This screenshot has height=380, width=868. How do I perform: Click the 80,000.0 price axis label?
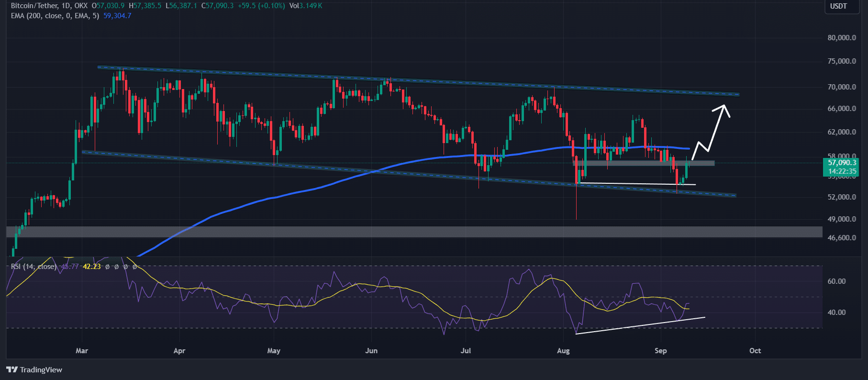(842, 38)
